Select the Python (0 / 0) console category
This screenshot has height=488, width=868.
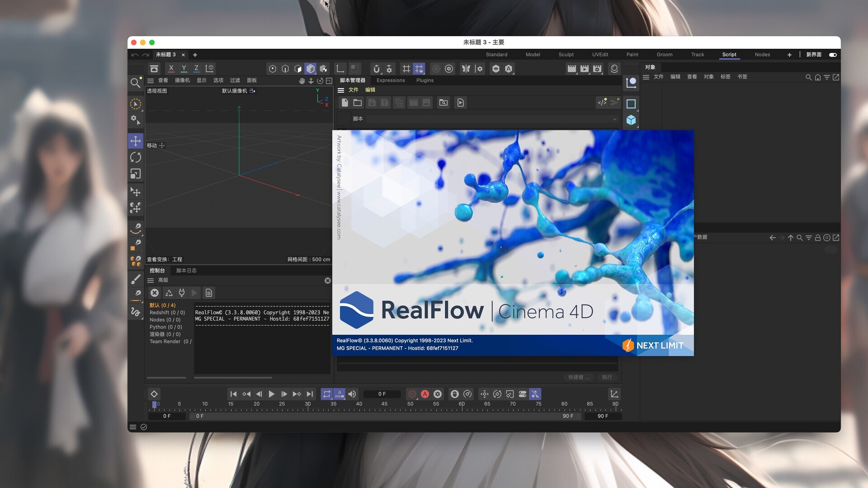[x=166, y=327]
